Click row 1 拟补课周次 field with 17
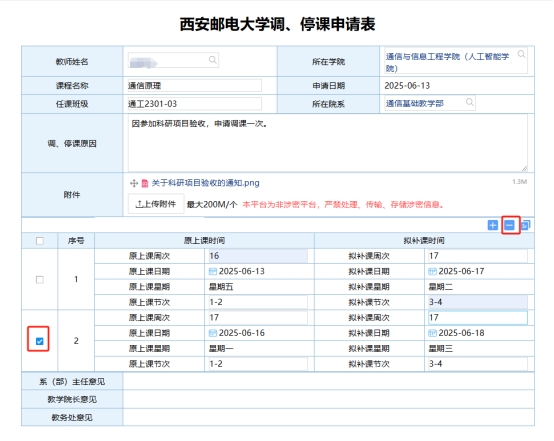The image size is (554, 441). click(478, 256)
